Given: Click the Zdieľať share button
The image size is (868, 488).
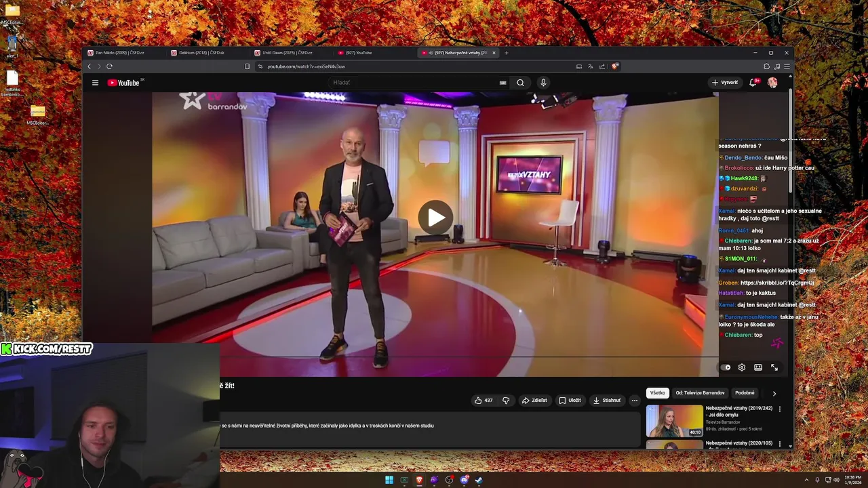Looking at the screenshot, I should click(x=534, y=401).
